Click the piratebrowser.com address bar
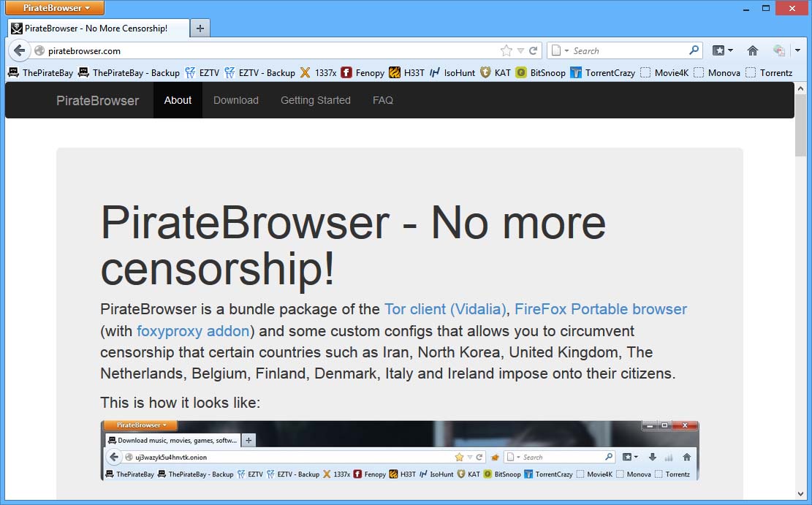The width and height of the screenshot is (812, 505). [269, 50]
